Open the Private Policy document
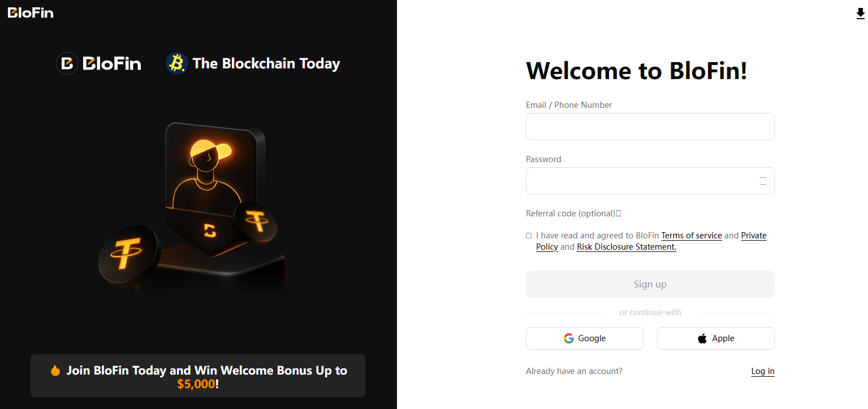Screen dimensions: 868x409 pyautogui.click(x=754, y=235)
